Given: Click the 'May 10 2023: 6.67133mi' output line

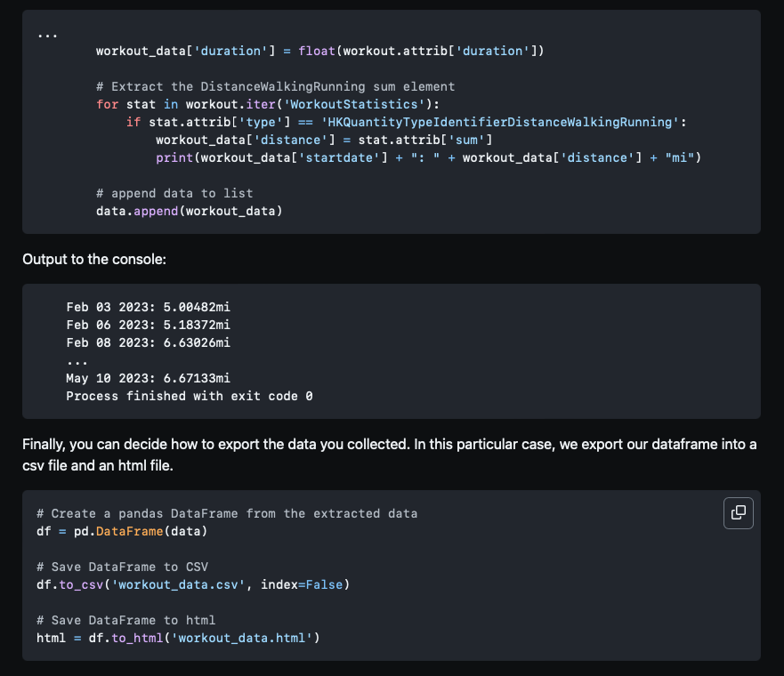Looking at the screenshot, I should click(x=148, y=378).
